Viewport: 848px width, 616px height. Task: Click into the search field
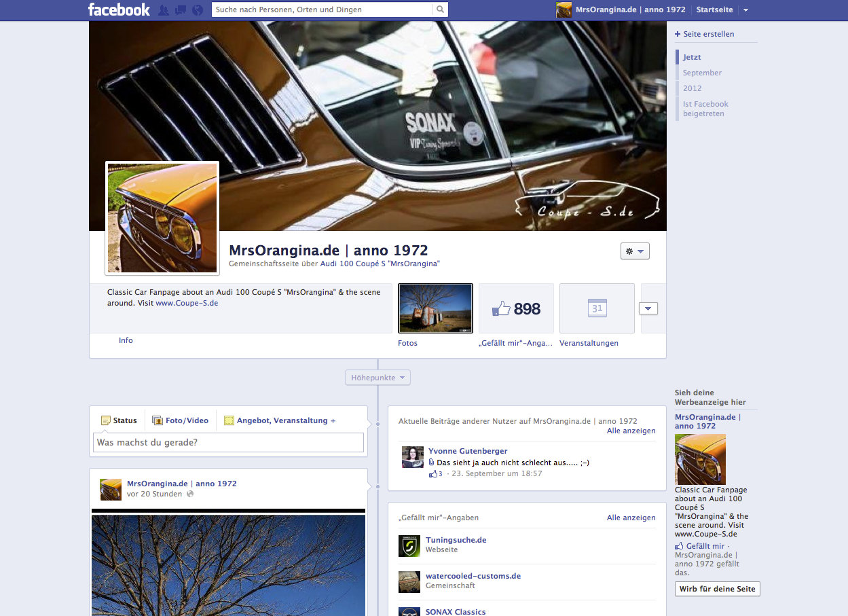(322, 10)
